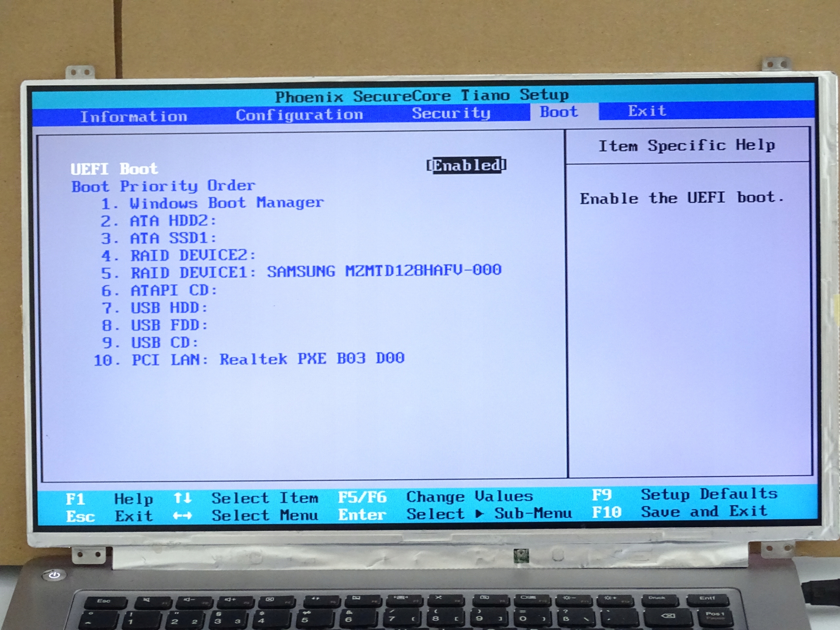Open the Security menu tab
This screenshot has height=630, width=840.
[451, 113]
